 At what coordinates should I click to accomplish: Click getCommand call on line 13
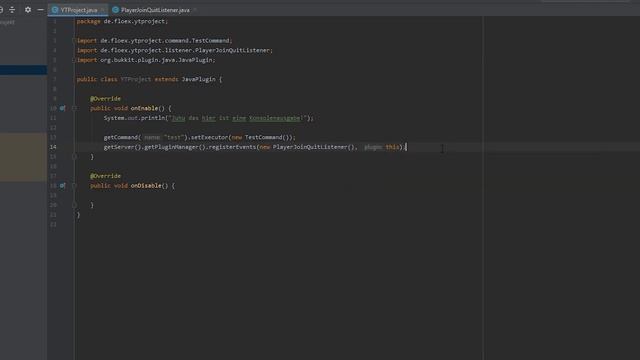click(x=121, y=137)
